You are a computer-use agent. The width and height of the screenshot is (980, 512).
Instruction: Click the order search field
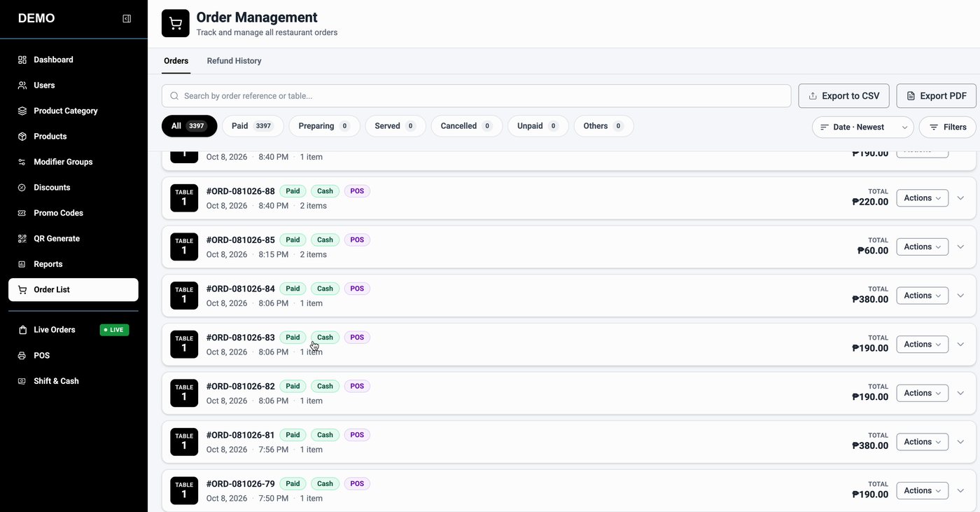476,96
